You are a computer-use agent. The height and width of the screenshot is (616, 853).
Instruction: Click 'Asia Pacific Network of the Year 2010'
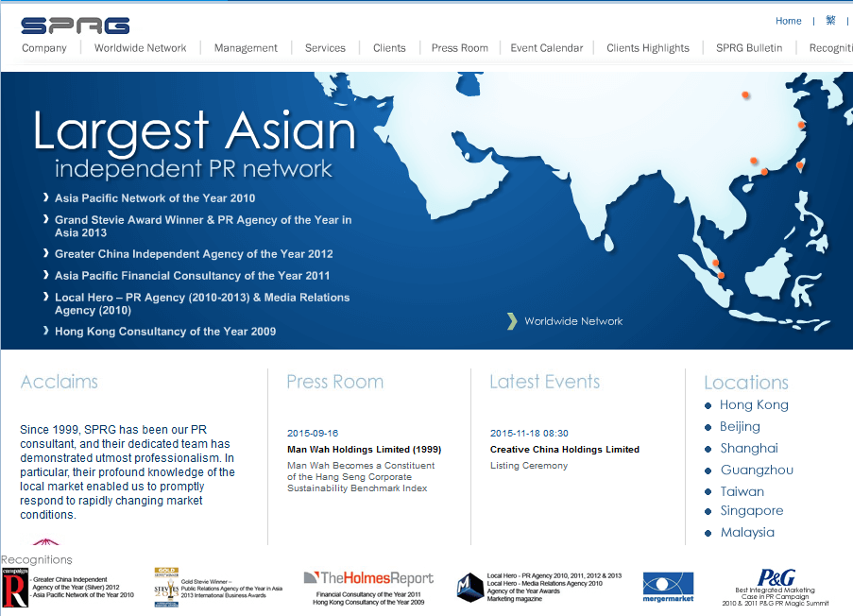coord(155,198)
